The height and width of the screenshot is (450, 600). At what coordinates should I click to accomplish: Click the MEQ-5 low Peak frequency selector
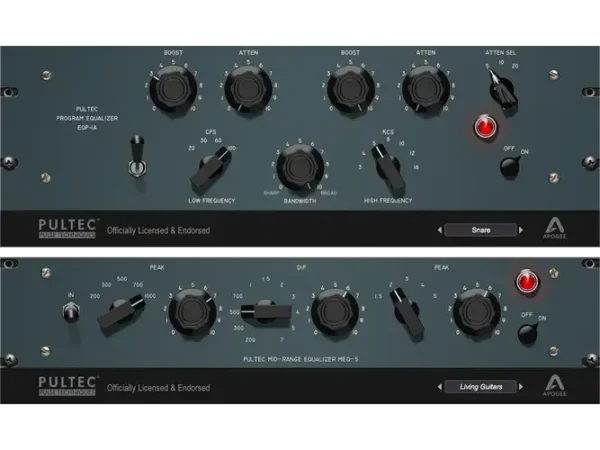tap(122, 313)
